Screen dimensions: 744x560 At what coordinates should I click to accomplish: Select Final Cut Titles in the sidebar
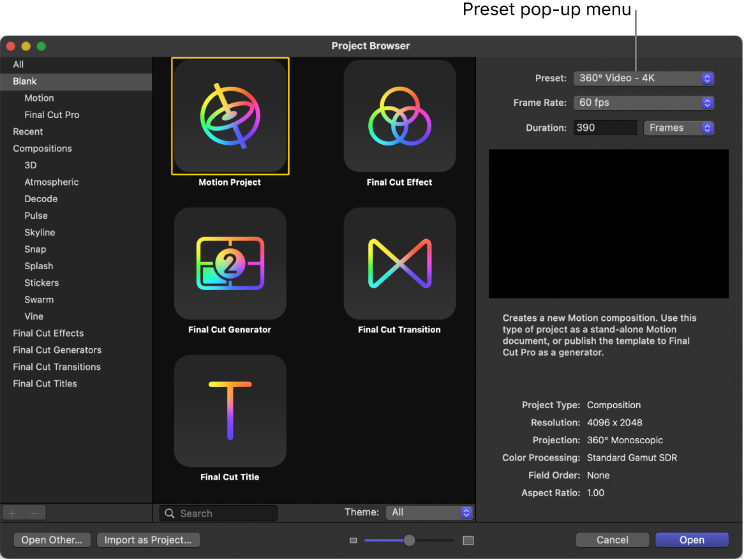click(x=45, y=383)
